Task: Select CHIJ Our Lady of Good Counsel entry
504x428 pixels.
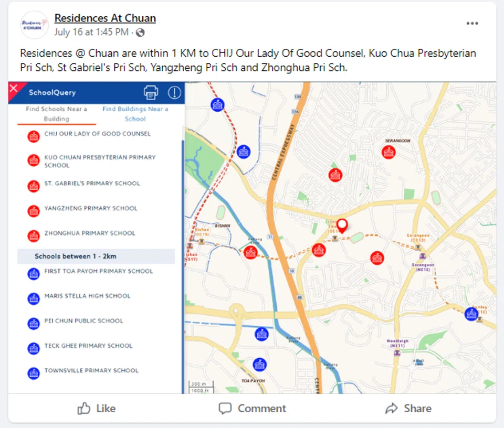Action: (x=97, y=134)
